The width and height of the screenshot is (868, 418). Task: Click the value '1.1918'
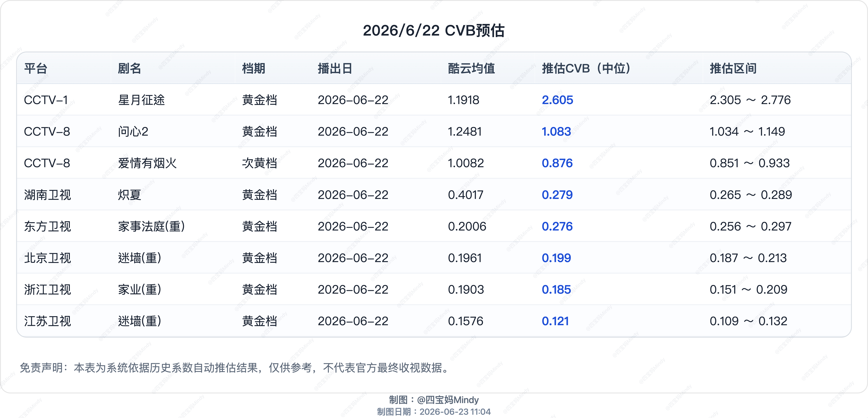point(463,100)
